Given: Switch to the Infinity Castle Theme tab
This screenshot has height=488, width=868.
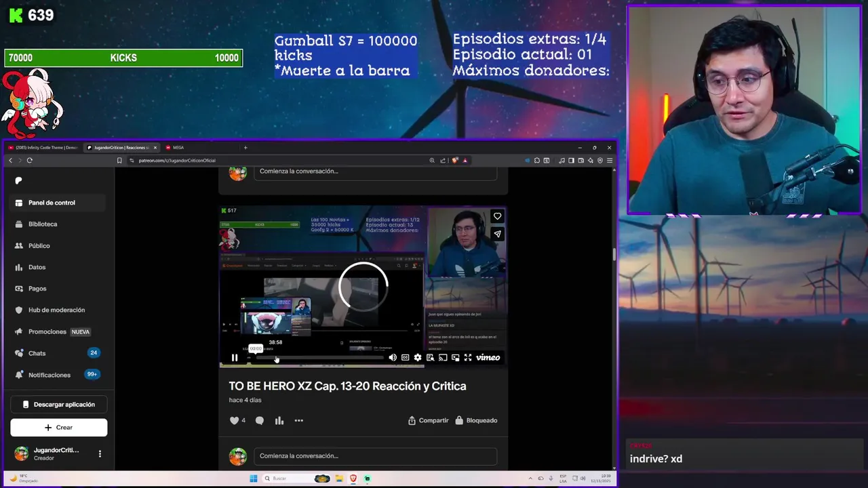Looking at the screenshot, I should [x=44, y=147].
